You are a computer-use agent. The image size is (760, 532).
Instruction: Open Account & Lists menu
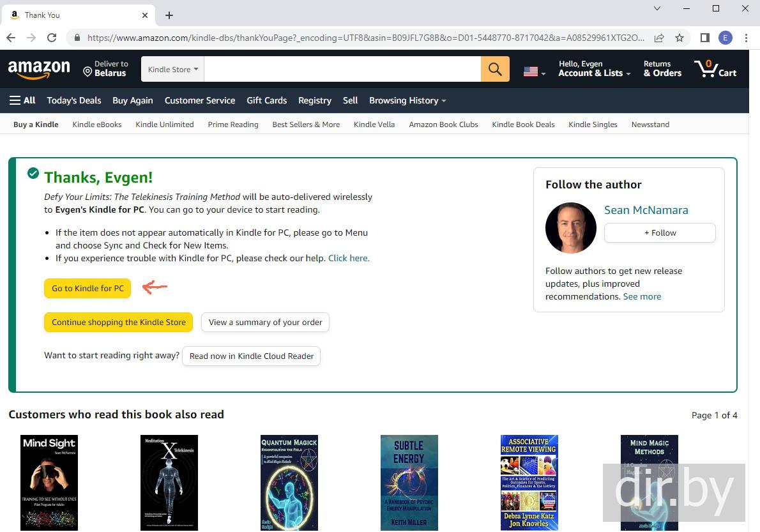coord(594,68)
